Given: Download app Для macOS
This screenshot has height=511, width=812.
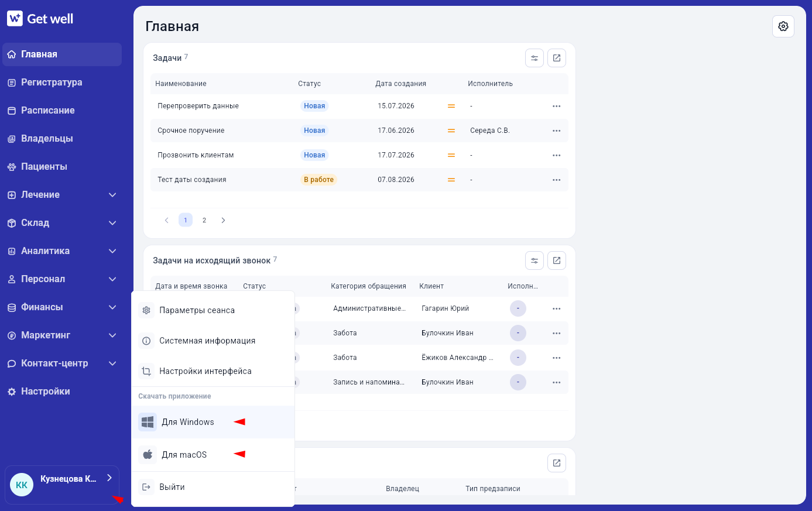Looking at the screenshot, I should click(213, 455).
